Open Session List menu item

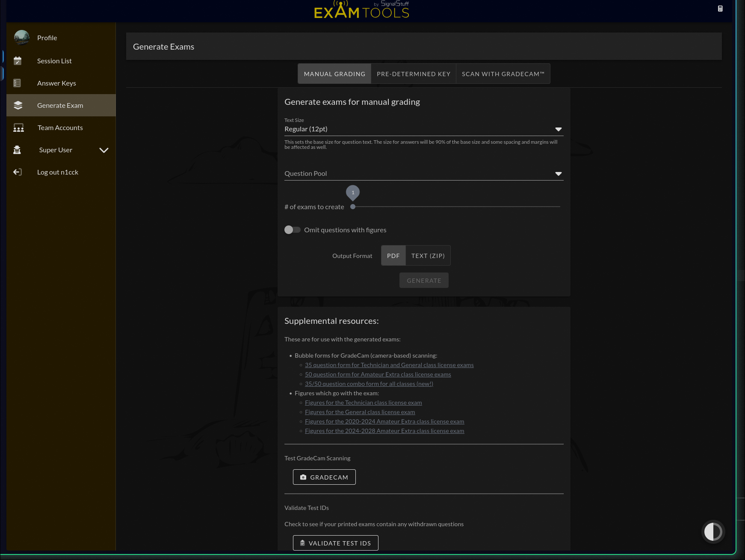61,61
